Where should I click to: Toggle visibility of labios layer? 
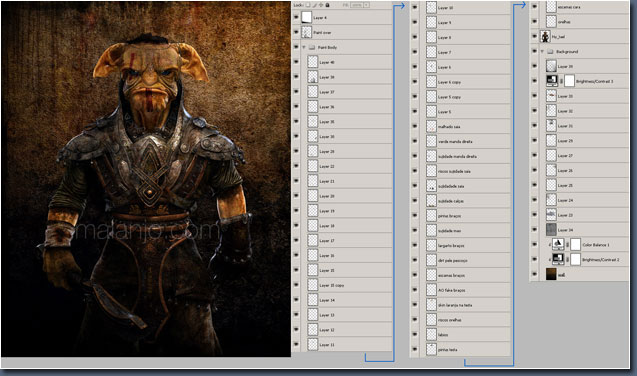pyautogui.click(x=415, y=334)
